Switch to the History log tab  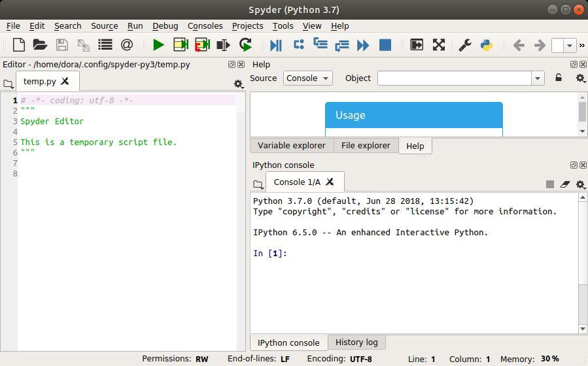(x=356, y=342)
